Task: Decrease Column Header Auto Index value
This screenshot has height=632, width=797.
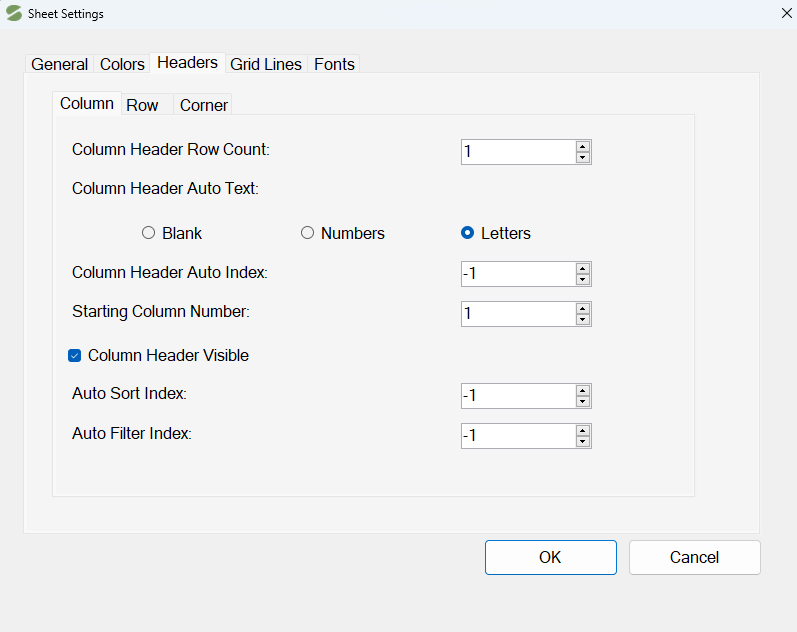Action: click(x=583, y=280)
